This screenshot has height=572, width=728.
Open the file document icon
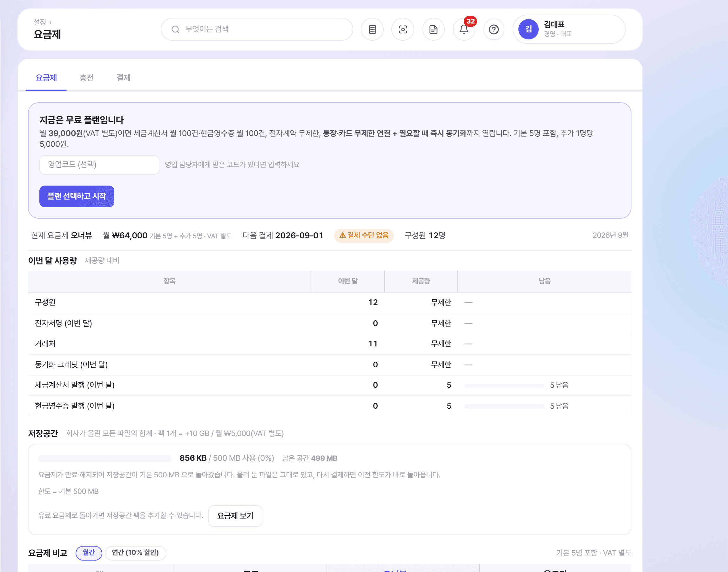click(x=433, y=30)
